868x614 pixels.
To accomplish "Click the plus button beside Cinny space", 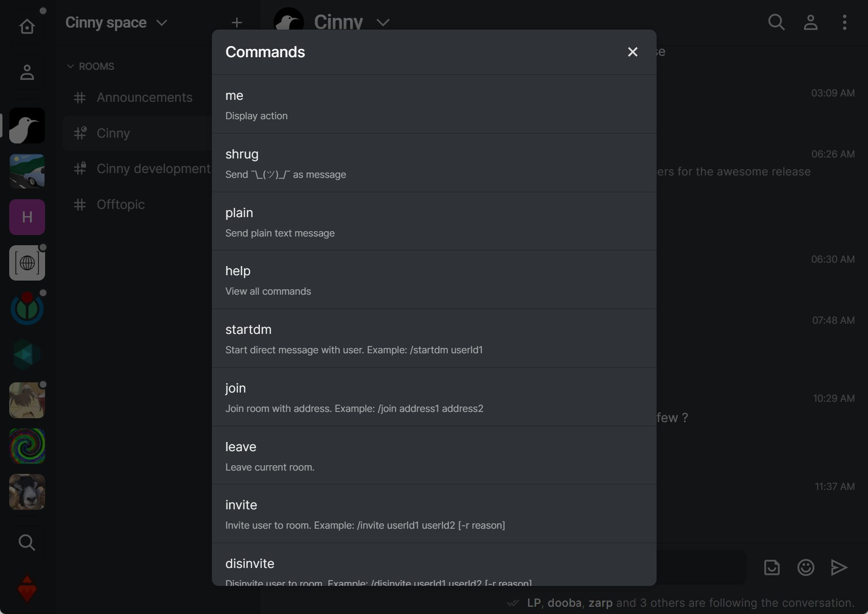I will click(x=237, y=23).
